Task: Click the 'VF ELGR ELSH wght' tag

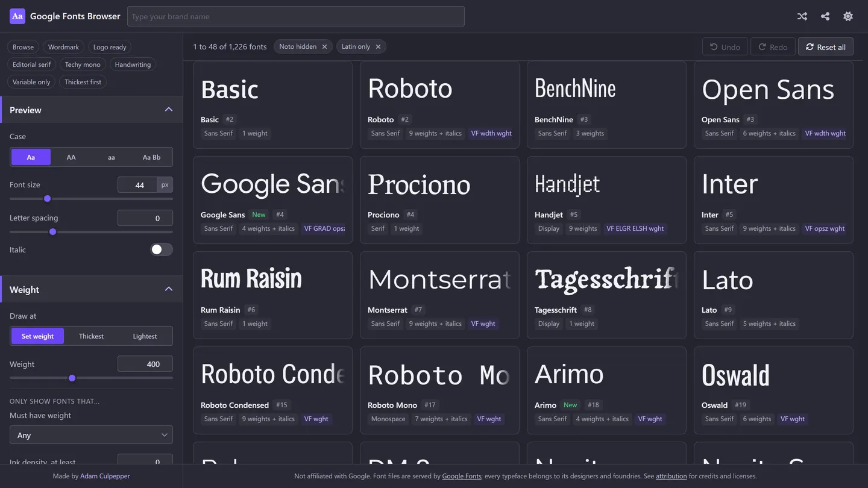Action: (635, 228)
